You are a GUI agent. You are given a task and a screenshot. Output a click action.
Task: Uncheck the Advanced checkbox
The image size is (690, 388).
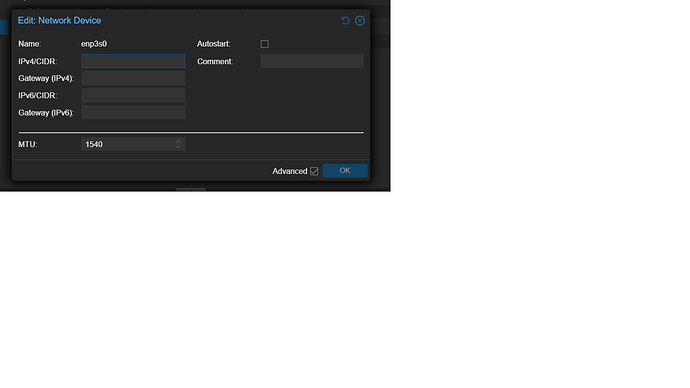click(314, 171)
